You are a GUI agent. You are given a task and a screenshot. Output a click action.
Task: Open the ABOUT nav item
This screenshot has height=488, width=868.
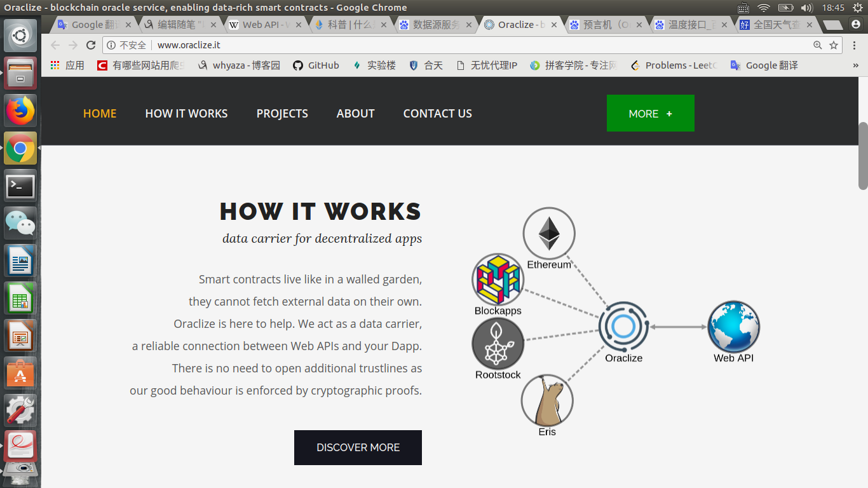[356, 114]
